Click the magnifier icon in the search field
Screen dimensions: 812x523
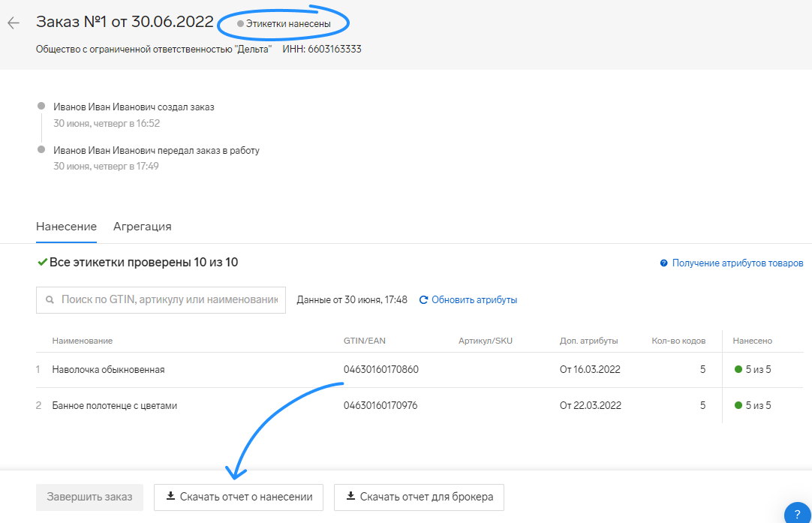pyautogui.click(x=50, y=300)
